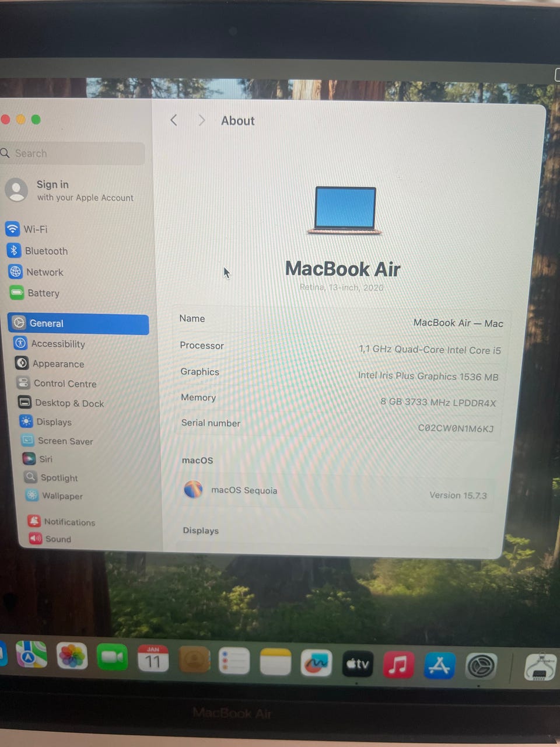
Task: Click the processor value 1,1 GHz Quad-Core
Action: (x=430, y=350)
